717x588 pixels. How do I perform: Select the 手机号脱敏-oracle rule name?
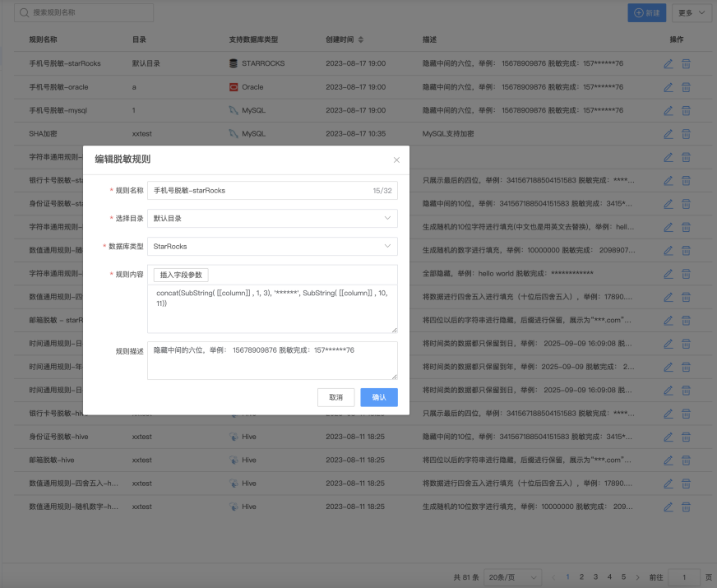(x=58, y=87)
